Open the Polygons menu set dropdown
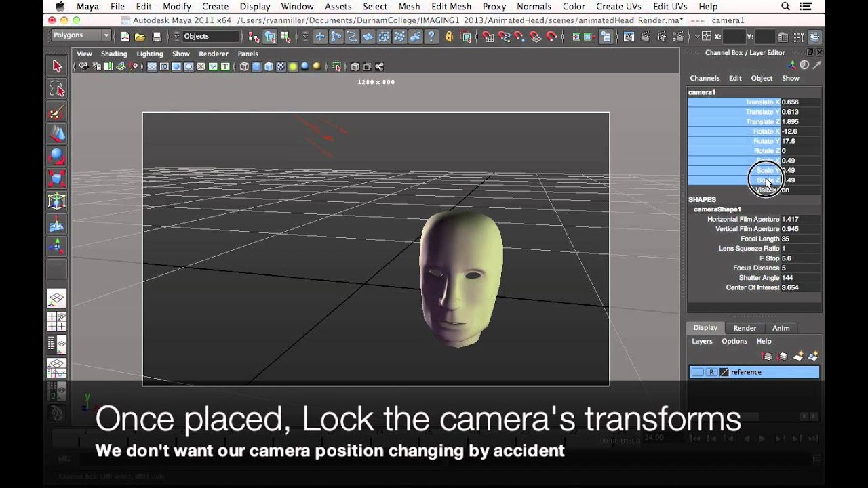 (x=81, y=35)
